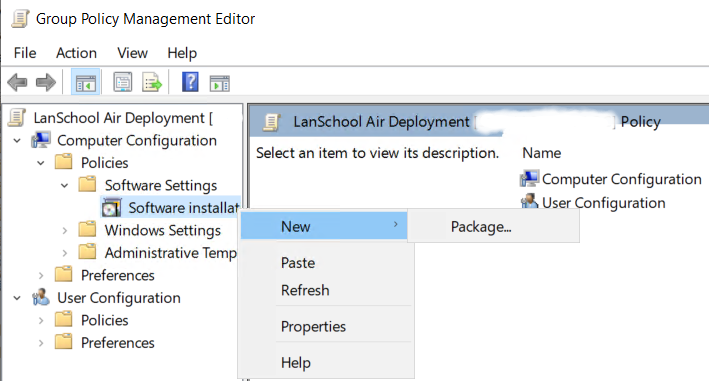Toggle the Show/Hide Console Tree icon
This screenshot has height=381, width=709.
(85, 83)
